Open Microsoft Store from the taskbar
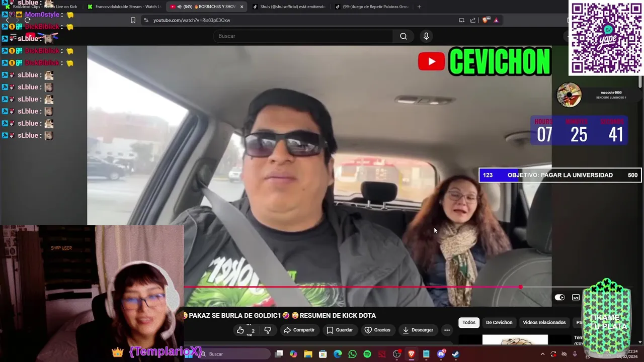 point(323,354)
